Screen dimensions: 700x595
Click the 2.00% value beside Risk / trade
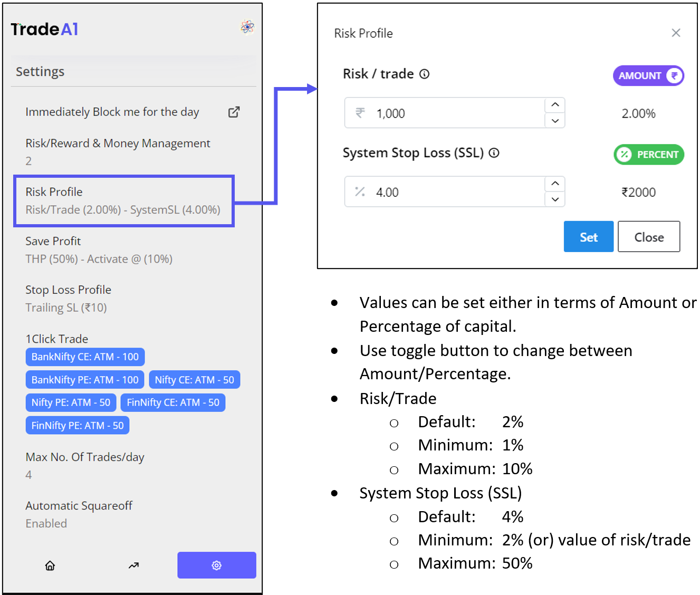pos(638,113)
